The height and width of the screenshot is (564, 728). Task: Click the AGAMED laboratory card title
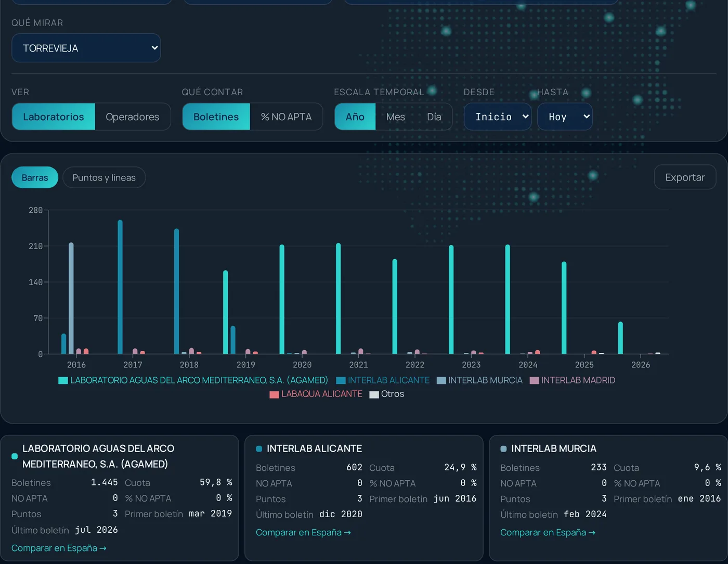tap(98, 456)
